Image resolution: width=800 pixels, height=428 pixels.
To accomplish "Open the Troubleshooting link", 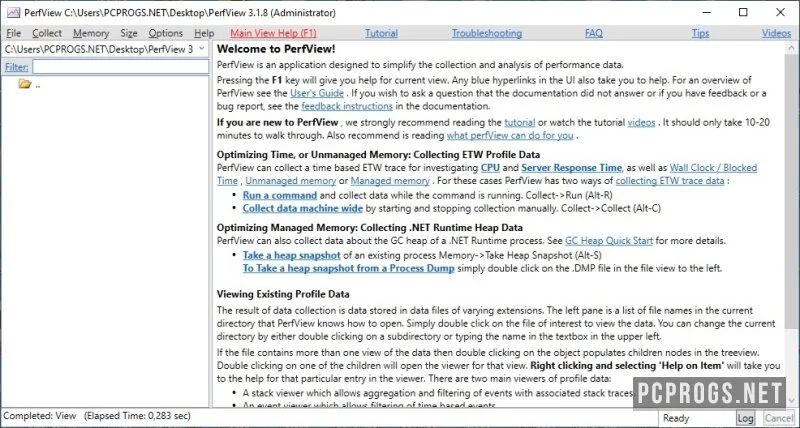I will [x=487, y=33].
